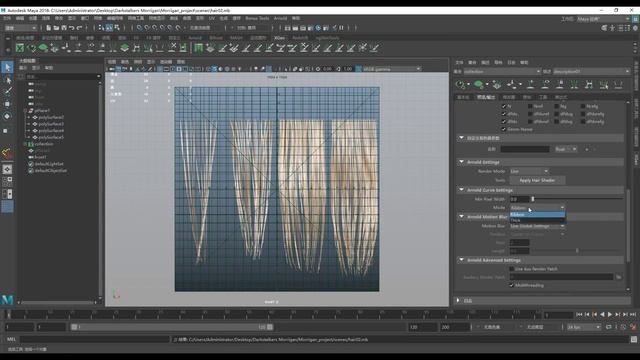Choose Thick in the Mode dropdown list

(x=537, y=220)
